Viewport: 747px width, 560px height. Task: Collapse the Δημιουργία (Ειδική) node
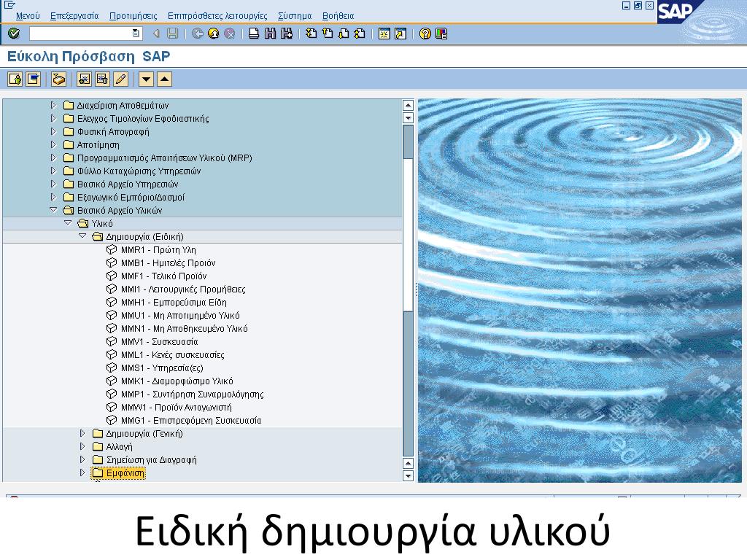click(x=82, y=236)
